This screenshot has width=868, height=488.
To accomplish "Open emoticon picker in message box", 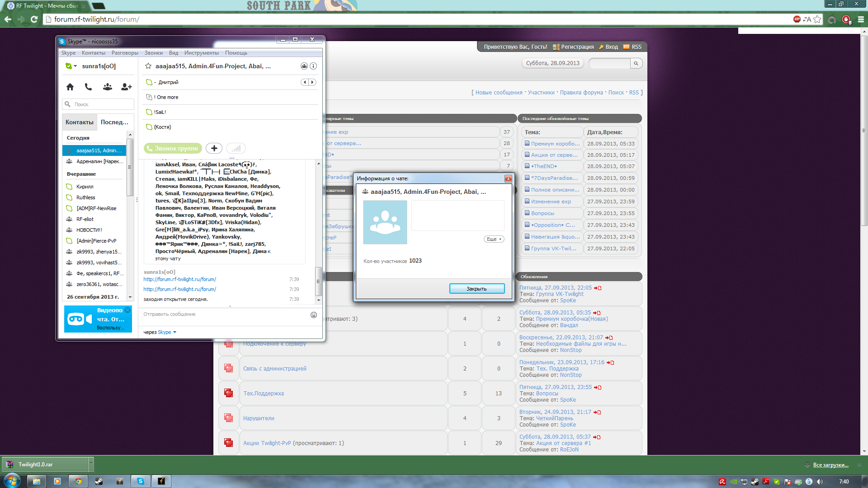I will click(x=314, y=315).
